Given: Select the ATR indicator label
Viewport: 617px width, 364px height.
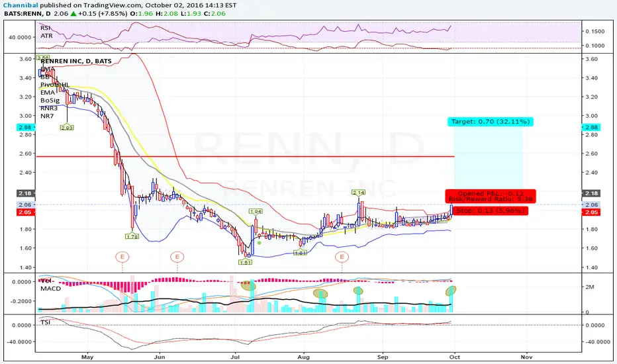Looking at the screenshot, I should point(46,36).
